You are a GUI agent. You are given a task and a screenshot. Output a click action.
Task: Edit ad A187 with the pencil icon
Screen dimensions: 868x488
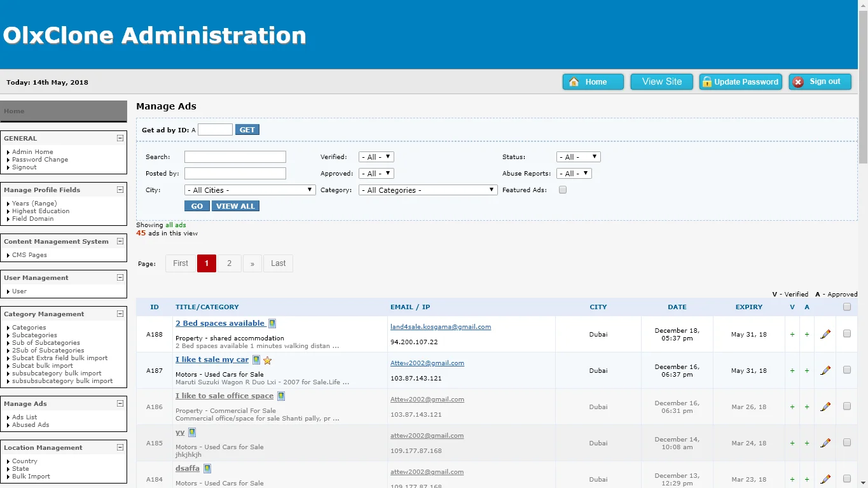tap(825, 370)
